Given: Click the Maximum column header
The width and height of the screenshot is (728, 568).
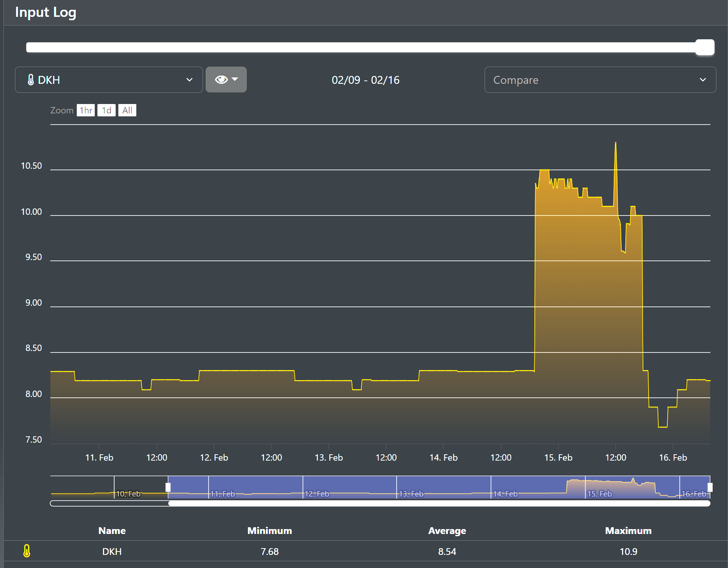Looking at the screenshot, I should click(x=628, y=531).
